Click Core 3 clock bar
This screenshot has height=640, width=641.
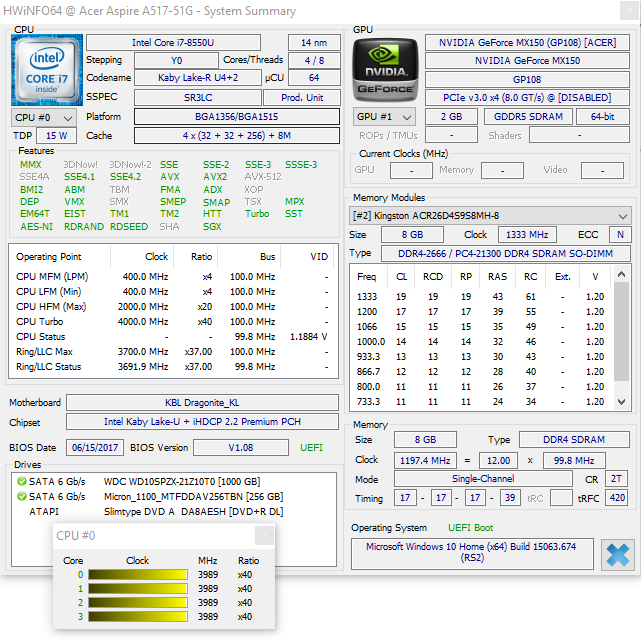tap(138, 616)
